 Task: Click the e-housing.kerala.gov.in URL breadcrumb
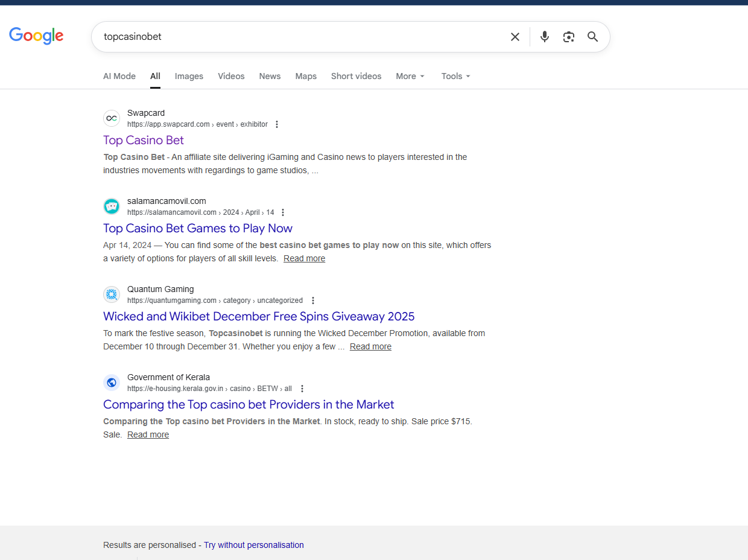tap(209, 389)
